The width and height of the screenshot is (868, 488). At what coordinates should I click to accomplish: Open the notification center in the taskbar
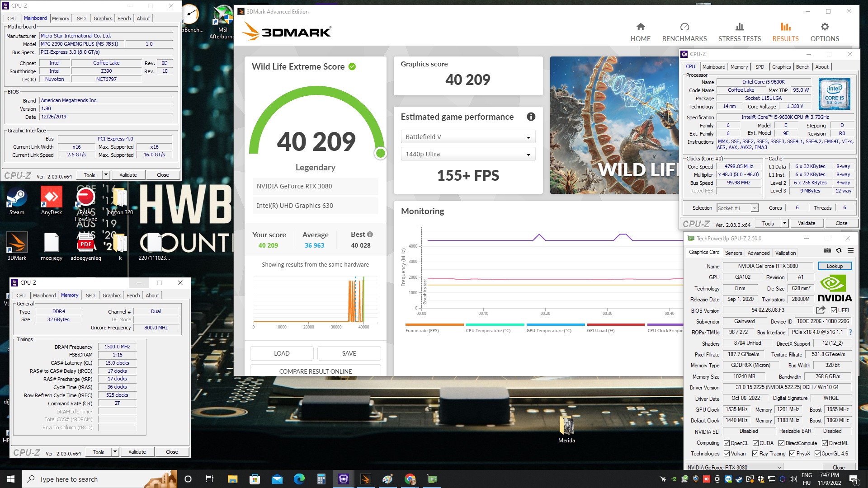point(853,479)
